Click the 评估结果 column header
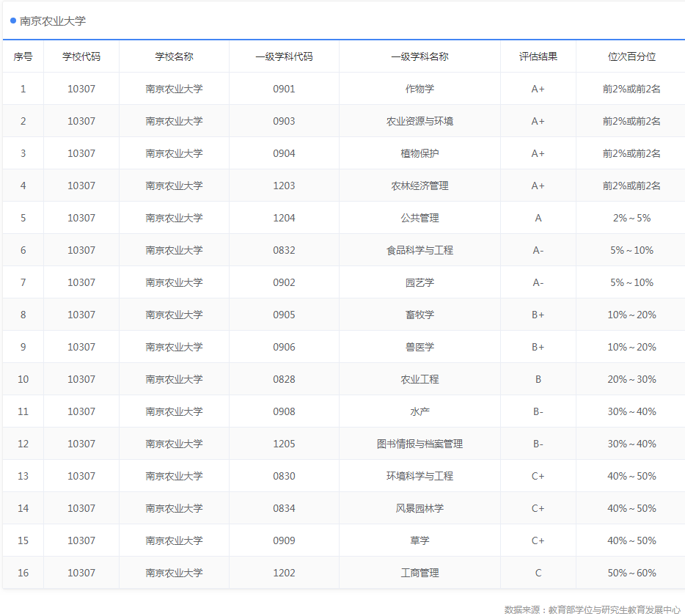Image resolution: width=685 pixels, height=616 pixels. (x=538, y=56)
